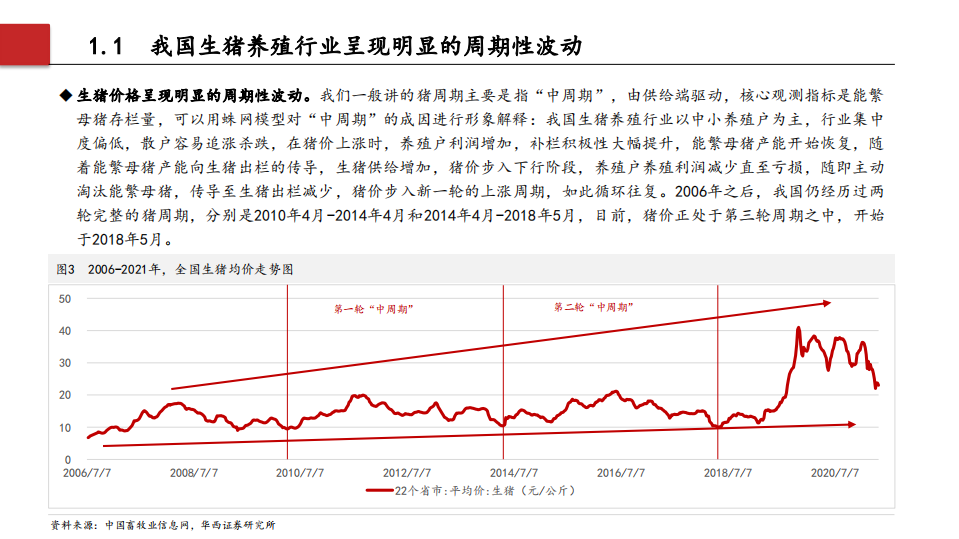The image size is (959, 539).
Task: Click the chart caption '图3 2006-2021年，全国生猪均价走势图'
Action: [175, 269]
